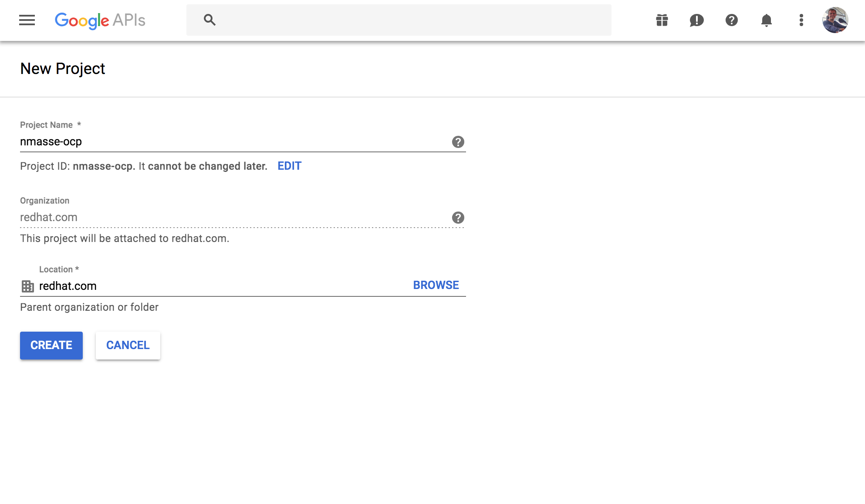This screenshot has width=865, height=504.
Task: Click the Location organization building icon
Action: tap(27, 286)
